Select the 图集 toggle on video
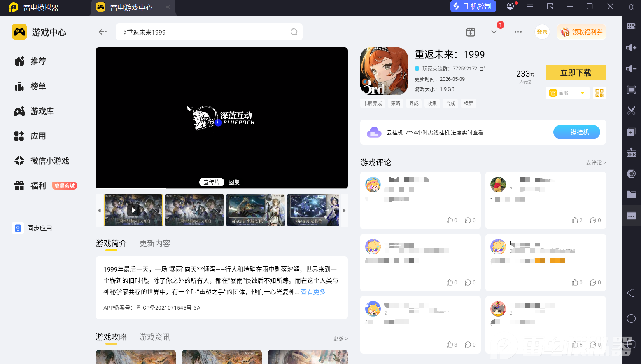641x364 pixels. (x=234, y=182)
